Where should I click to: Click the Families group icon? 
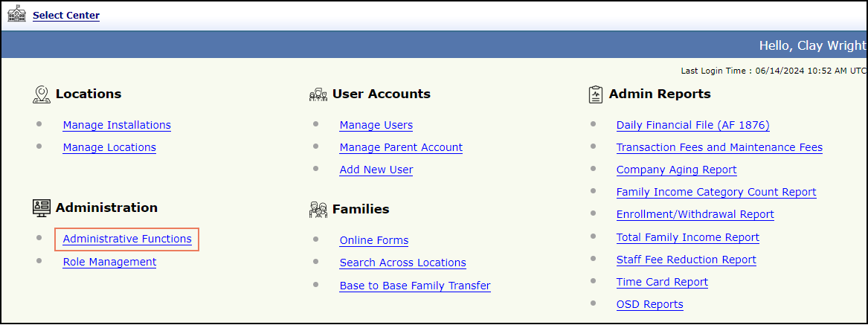(318, 210)
